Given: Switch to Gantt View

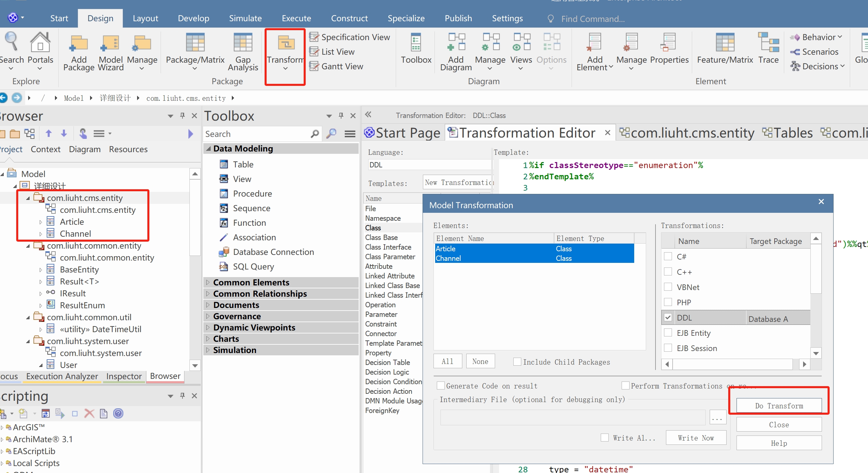Looking at the screenshot, I should point(336,66).
